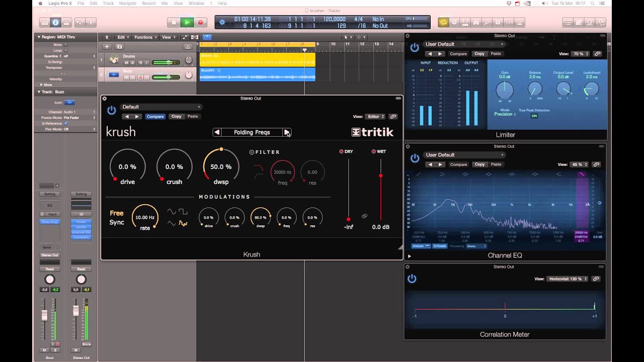Adjust the WET level slider in Krush
Image resolution: width=644 pixels, height=362 pixels.
click(381, 190)
